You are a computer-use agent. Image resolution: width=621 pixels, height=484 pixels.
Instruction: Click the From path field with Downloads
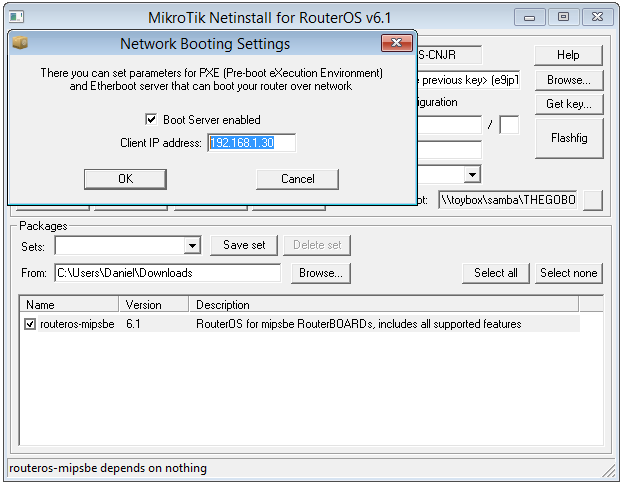tap(168, 273)
